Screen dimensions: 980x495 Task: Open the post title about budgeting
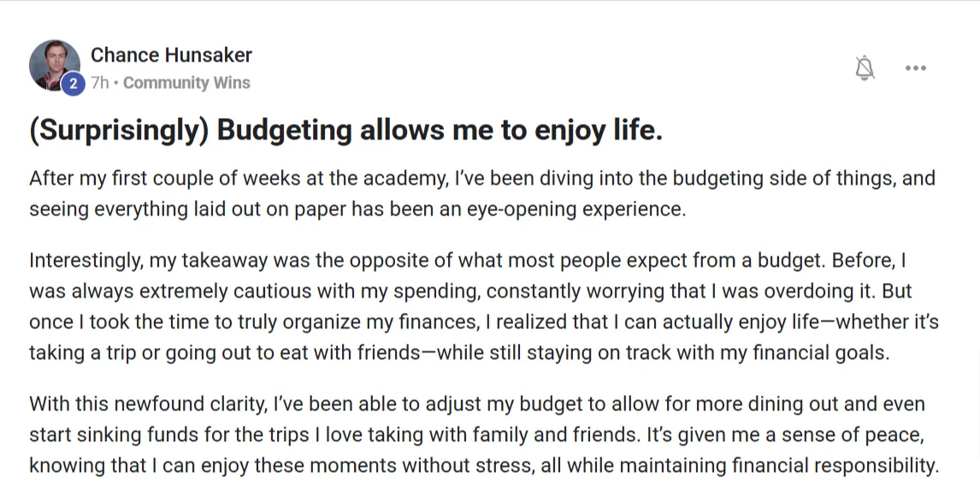tap(345, 130)
